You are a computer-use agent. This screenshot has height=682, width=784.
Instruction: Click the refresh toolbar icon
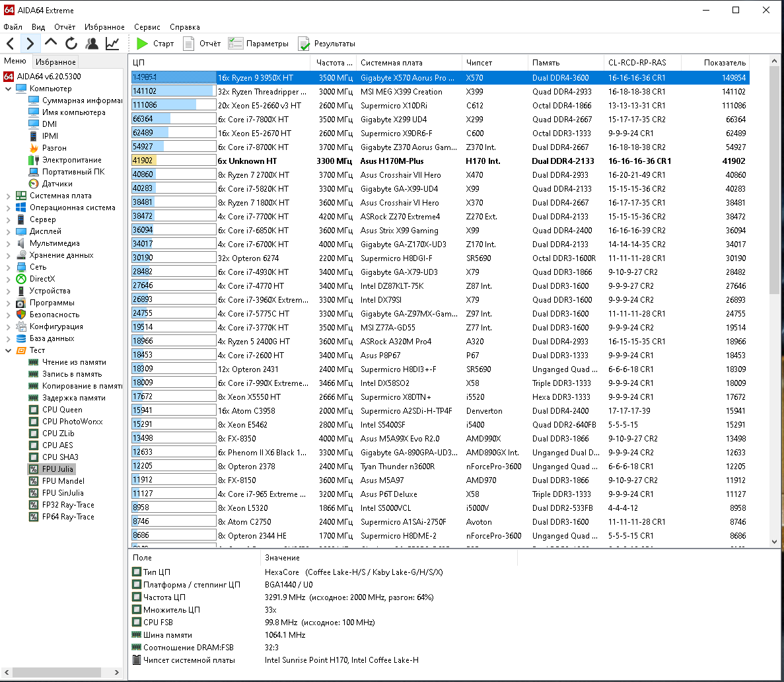coord(71,44)
